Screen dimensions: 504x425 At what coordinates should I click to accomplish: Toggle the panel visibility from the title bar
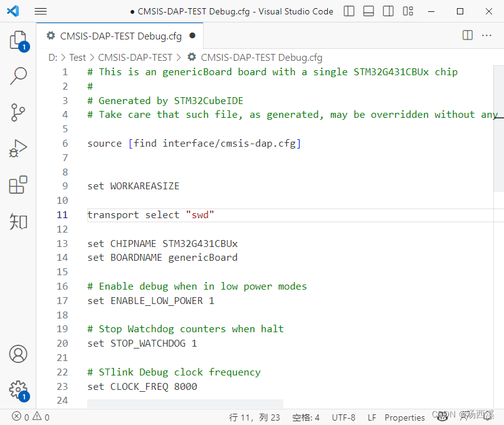(x=368, y=11)
